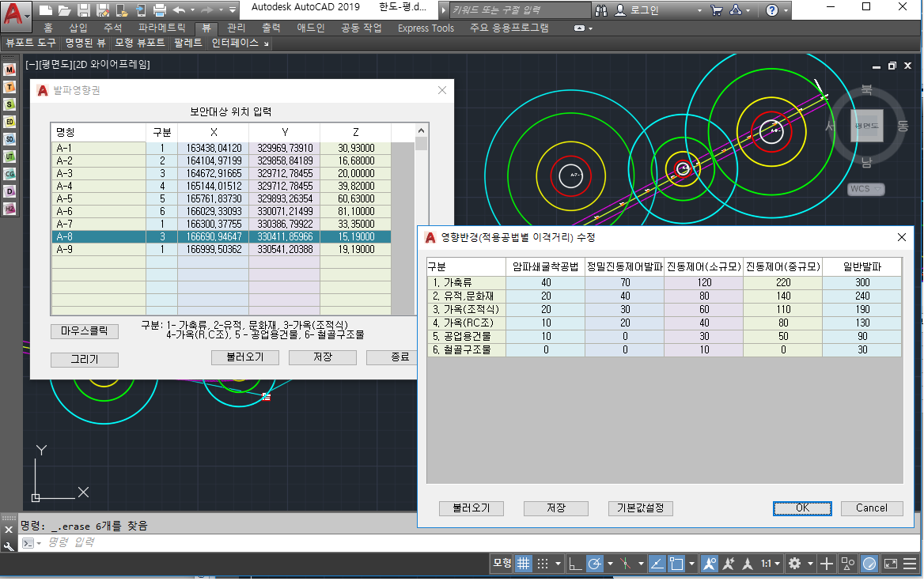The image size is (924, 585).
Task: Toggle polar tracking in status bar
Action: pos(594,564)
